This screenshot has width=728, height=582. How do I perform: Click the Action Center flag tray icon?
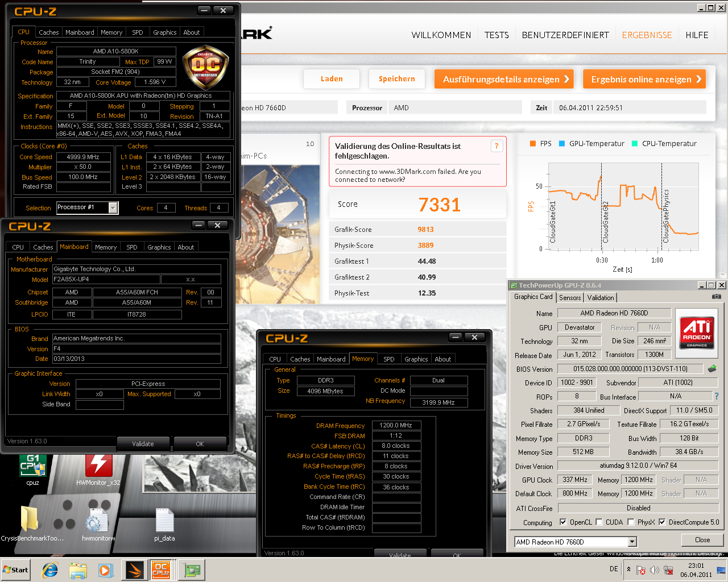point(641,570)
